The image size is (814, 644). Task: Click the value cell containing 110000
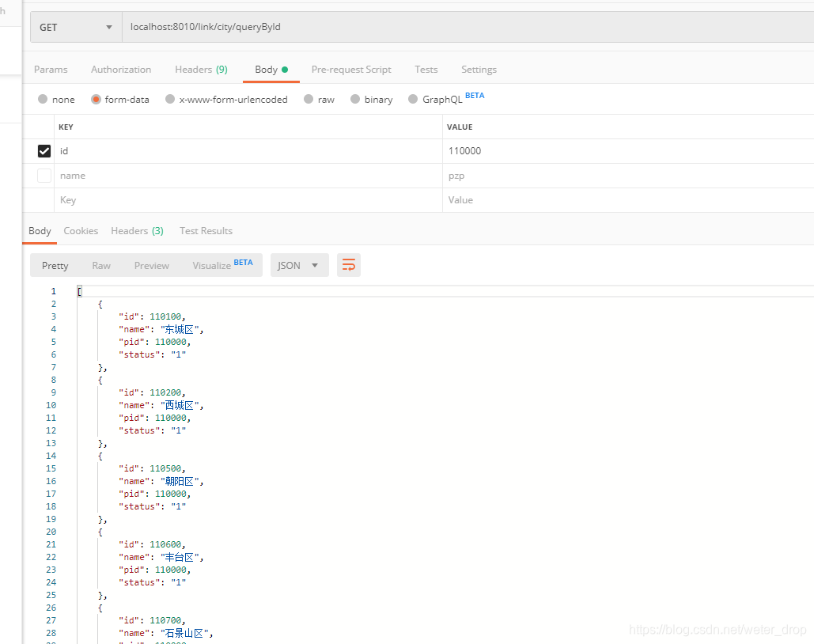pos(628,151)
